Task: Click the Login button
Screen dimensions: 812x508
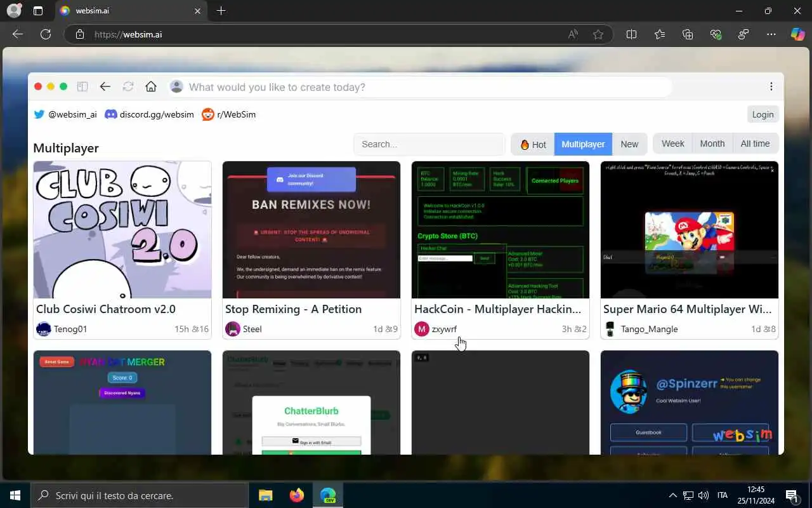Action: coord(763,114)
